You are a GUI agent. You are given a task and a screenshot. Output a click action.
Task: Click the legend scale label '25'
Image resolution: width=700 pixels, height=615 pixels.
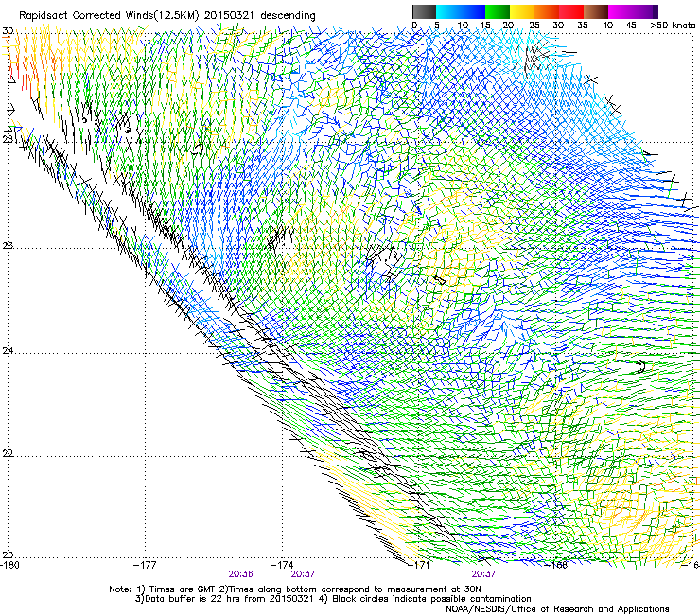[534, 26]
